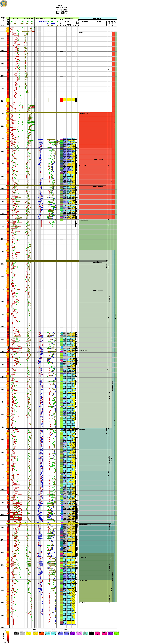This screenshot has width=148, height=644.
Task: Click the circular survey logo at top left
Action: (4, 4)
